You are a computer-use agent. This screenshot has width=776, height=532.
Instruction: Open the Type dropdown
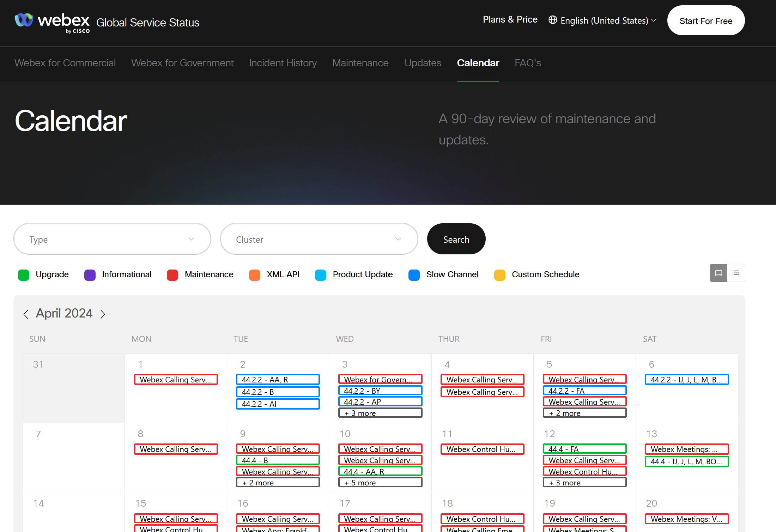point(112,239)
